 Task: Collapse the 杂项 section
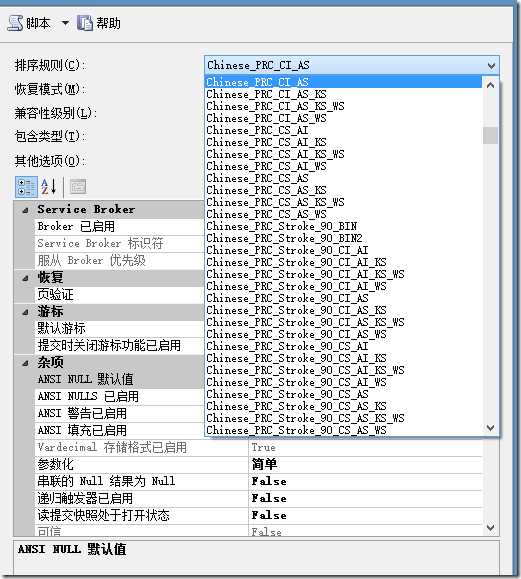(x=25, y=363)
